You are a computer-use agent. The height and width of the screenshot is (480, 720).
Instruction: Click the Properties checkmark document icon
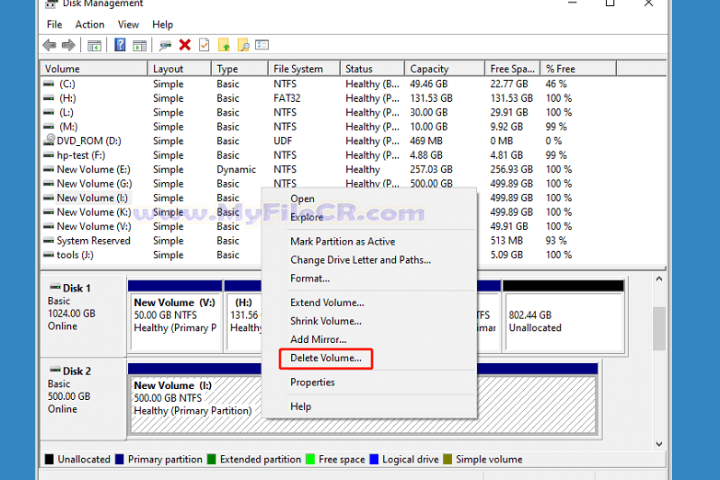204,45
